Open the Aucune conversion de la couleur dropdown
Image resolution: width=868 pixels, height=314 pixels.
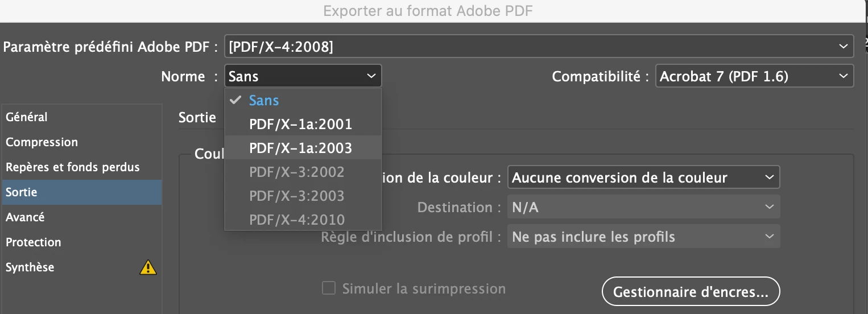[643, 177]
